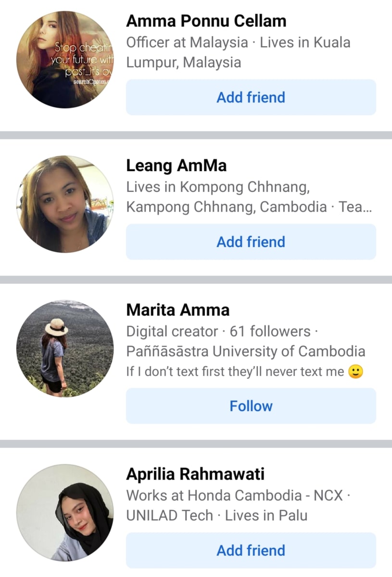Viewport: 392px width, 577px height.
Task: Open the Marita Amma name link
Action: pos(178,310)
